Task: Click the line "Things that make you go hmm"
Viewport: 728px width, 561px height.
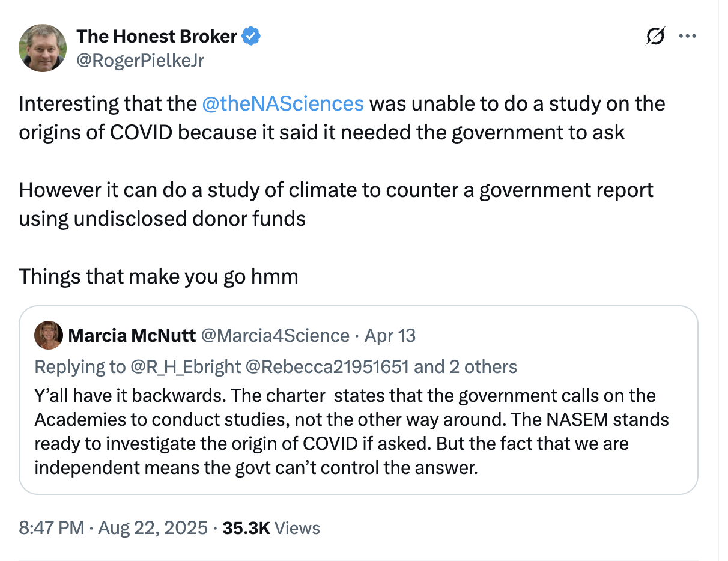Action: pos(159,276)
